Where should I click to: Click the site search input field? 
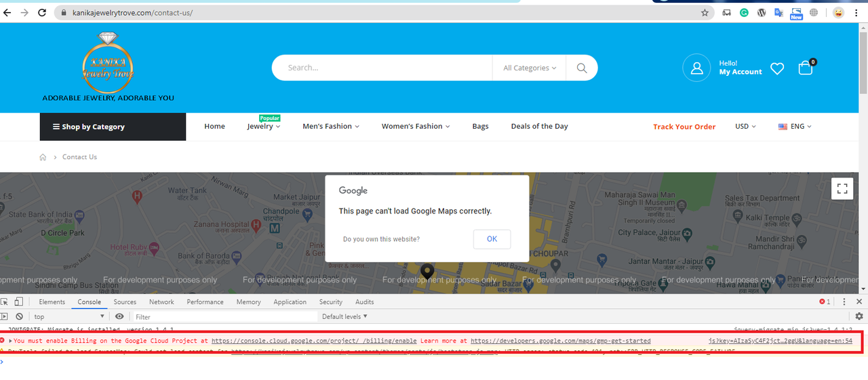(x=382, y=68)
